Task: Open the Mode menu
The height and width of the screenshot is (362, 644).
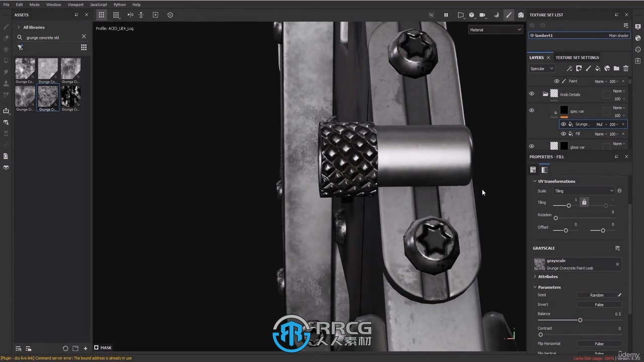Action: [34, 5]
